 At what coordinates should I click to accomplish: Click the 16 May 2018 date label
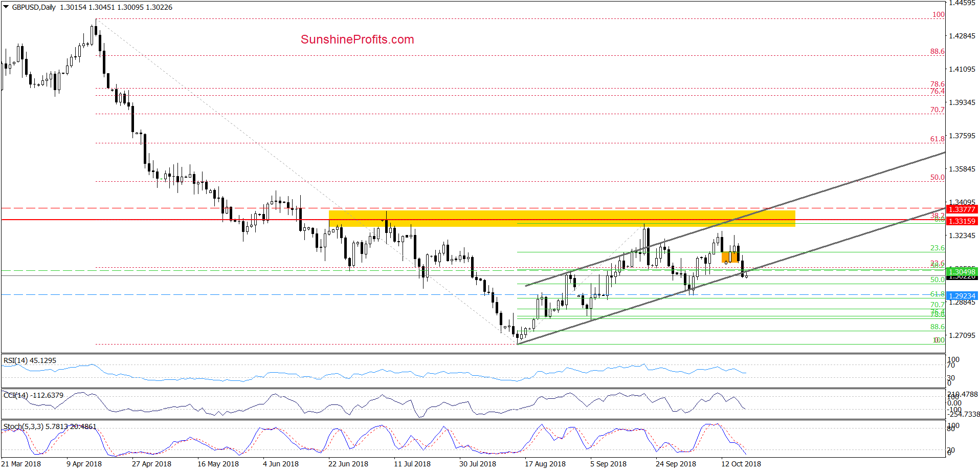(218, 464)
